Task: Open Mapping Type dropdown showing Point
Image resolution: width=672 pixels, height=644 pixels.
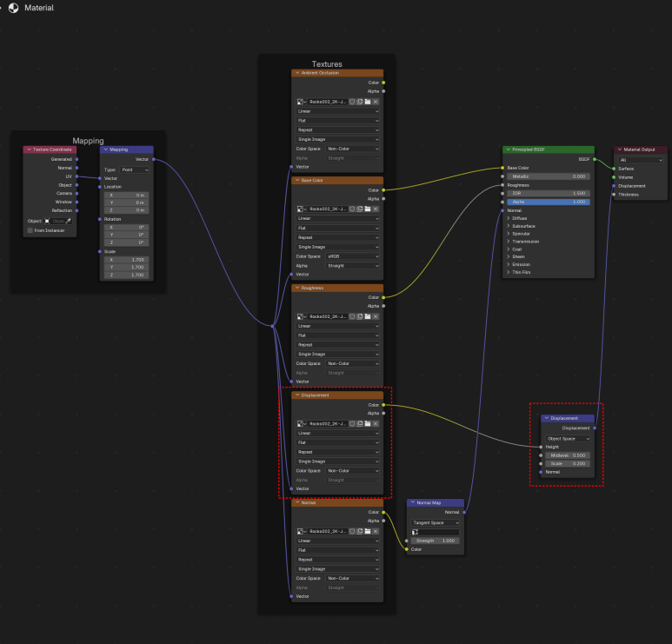Action: (x=135, y=169)
